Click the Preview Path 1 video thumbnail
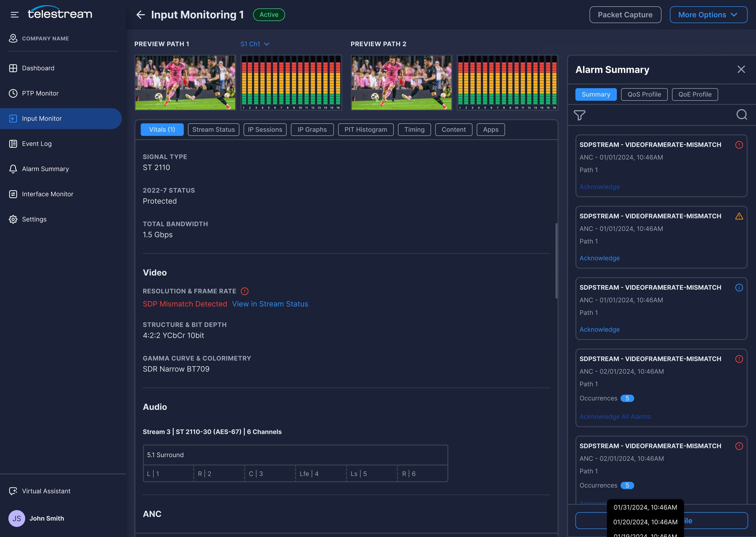Screen dimensions: 756x537 click(x=185, y=83)
